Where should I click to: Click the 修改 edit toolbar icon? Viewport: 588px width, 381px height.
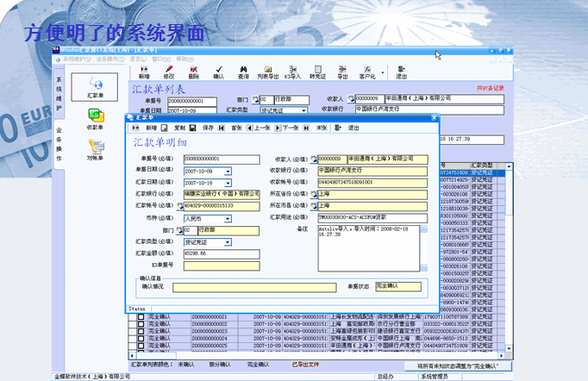click(168, 69)
